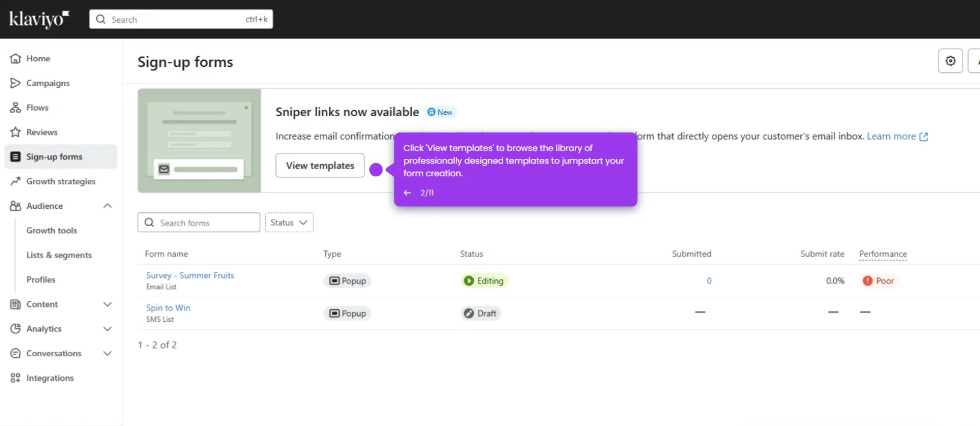
Task: Go back using tooltip arrow
Action: (408, 193)
